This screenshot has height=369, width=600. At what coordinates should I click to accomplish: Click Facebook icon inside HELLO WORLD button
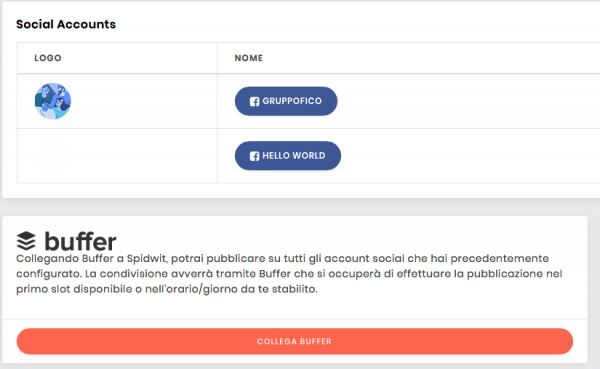point(254,156)
